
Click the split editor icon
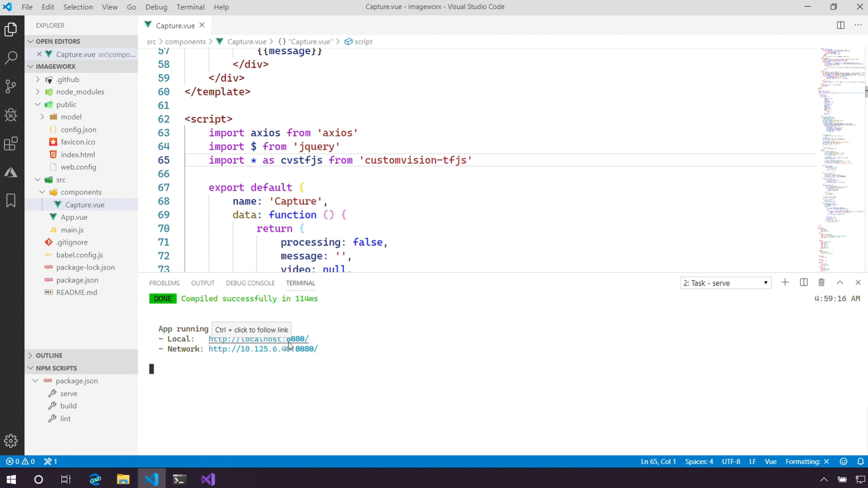(x=840, y=25)
